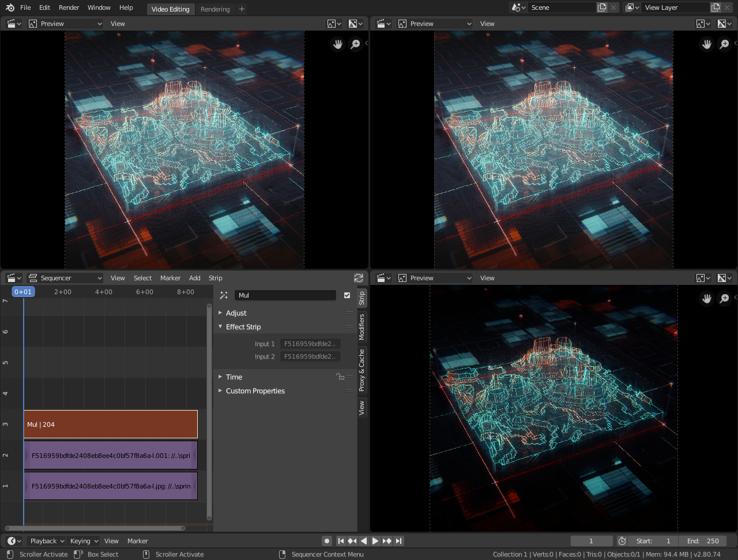This screenshot has width=738, height=560.
Task: Select the pan (hand) icon in left preview
Action: (338, 44)
